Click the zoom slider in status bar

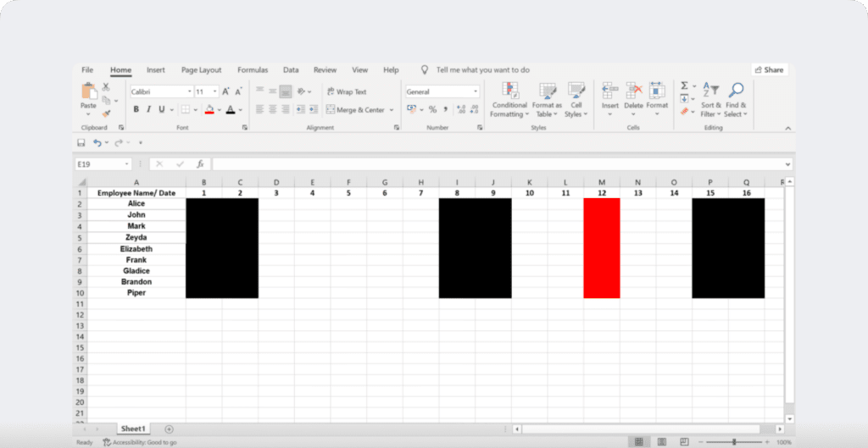point(734,442)
